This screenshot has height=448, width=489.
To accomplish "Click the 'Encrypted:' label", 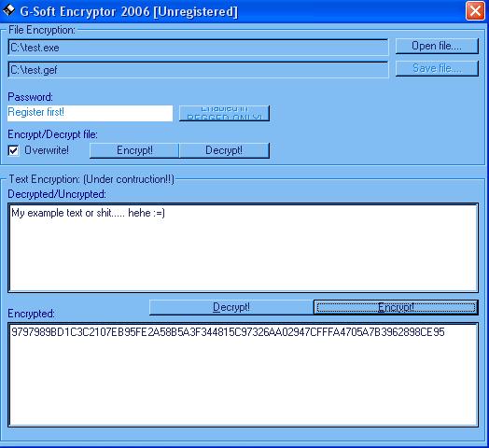I will pyautogui.click(x=31, y=314).
